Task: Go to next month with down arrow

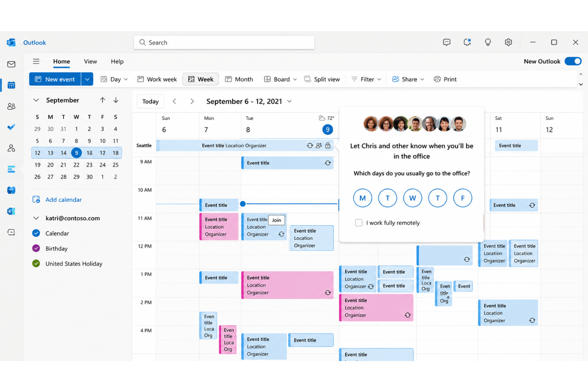Action: pos(116,100)
